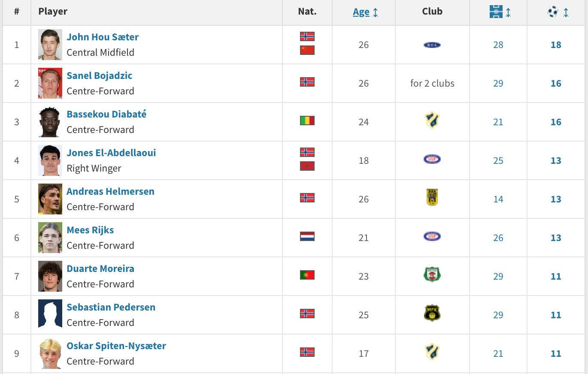This screenshot has height=374, width=588.
Task: Click John Hou Sæter's club crest
Action: pos(432,45)
